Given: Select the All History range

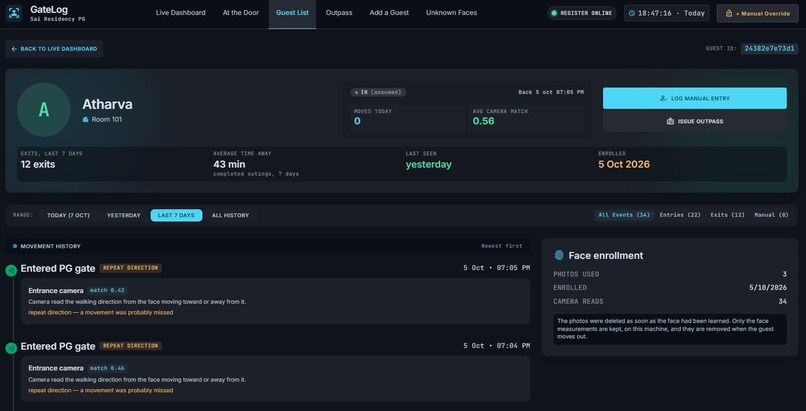Looking at the screenshot, I should click(230, 215).
